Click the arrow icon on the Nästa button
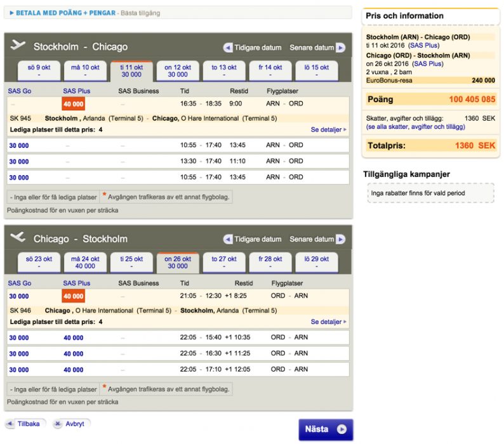Image resolution: width=504 pixels, height=444 pixels. tap(342, 429)
